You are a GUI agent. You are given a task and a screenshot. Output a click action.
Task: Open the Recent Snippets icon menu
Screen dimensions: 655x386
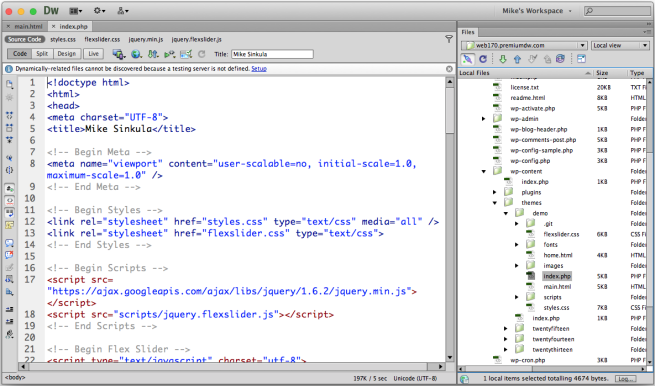[x=9, y=279]
